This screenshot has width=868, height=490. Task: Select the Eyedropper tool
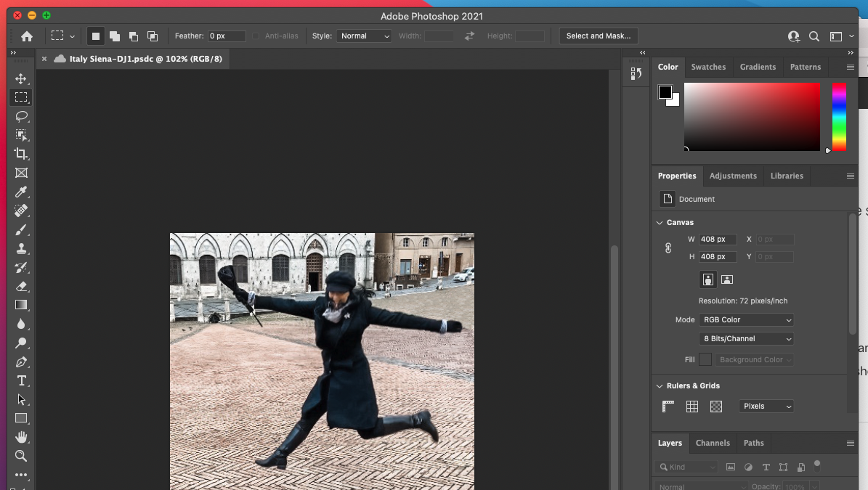(x=21, y=192)
